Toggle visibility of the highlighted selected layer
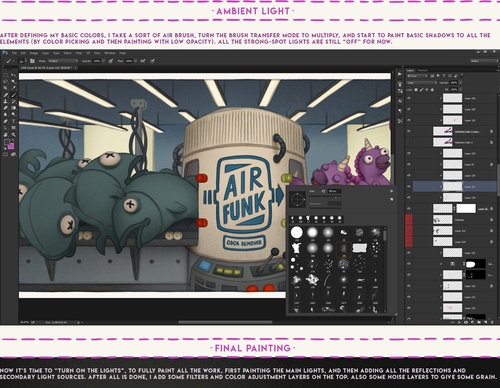Viewport: 500px width, 388px height. [x=409, y=187]
